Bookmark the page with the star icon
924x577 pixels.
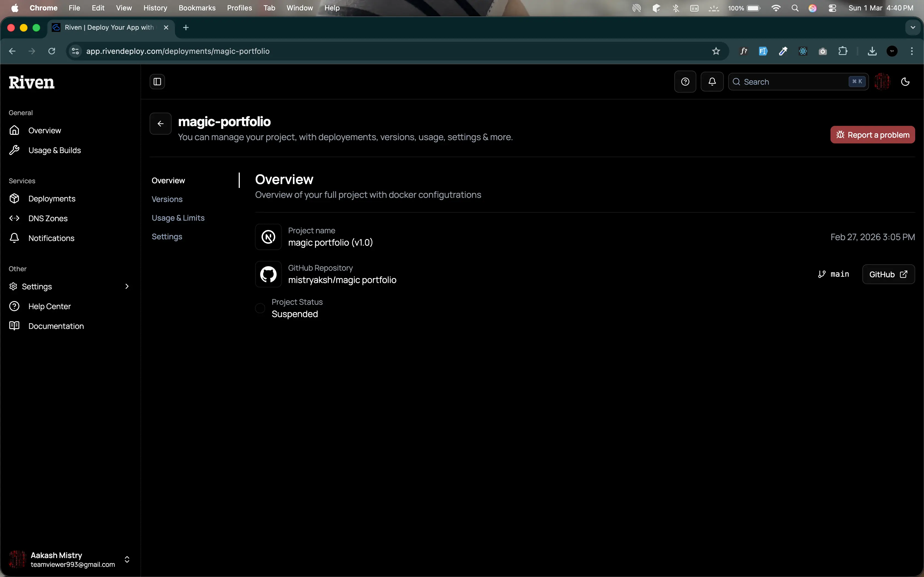pos(716,51)
